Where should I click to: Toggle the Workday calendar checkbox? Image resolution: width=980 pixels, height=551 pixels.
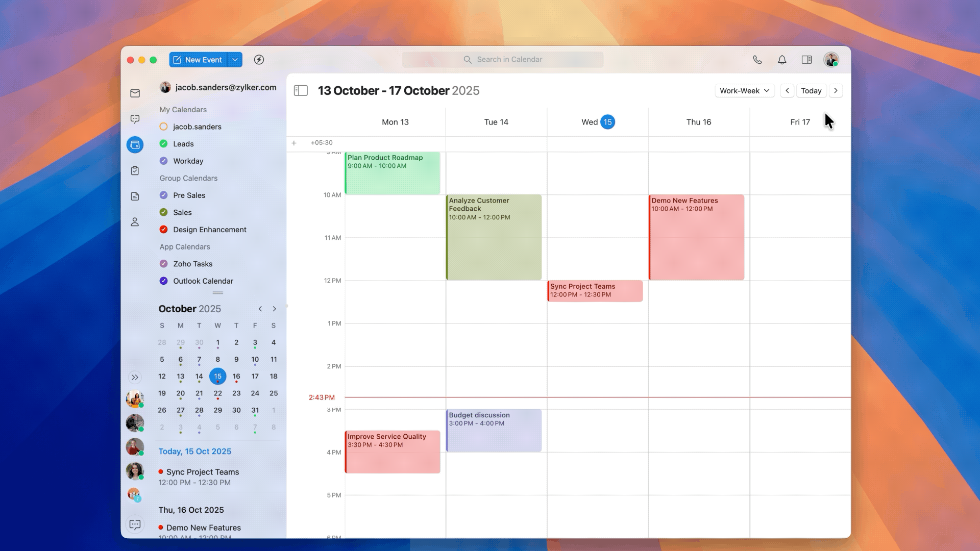click(163, 161)
